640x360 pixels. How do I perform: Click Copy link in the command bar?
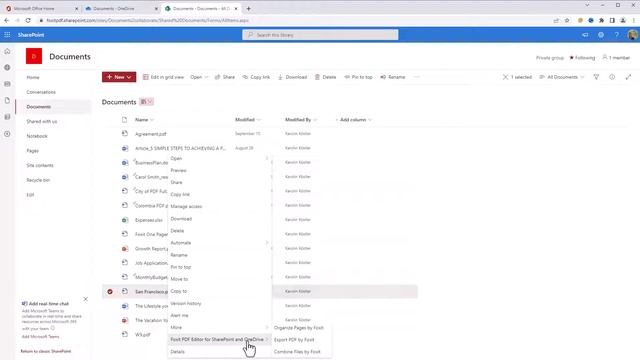[x=256, y=77]
